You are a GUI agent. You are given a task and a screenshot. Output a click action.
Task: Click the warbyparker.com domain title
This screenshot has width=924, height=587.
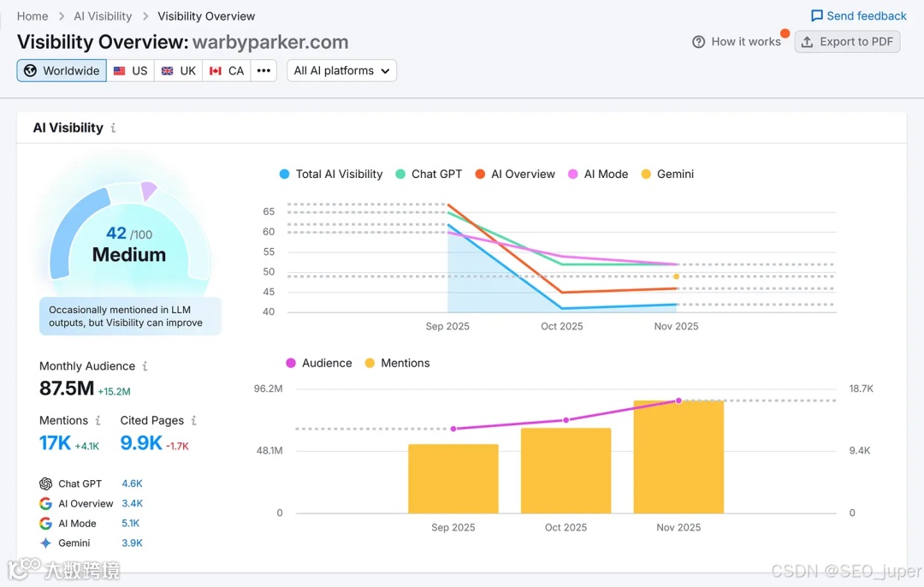[270, 43]
